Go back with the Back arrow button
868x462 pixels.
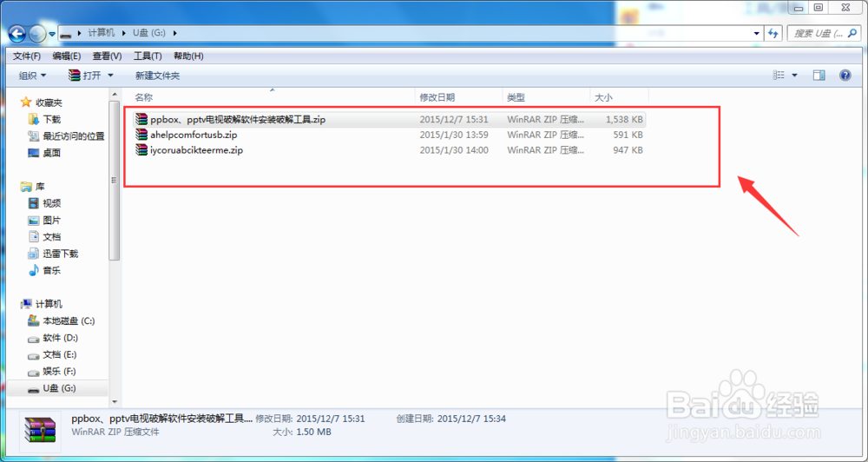coord(17,35)
